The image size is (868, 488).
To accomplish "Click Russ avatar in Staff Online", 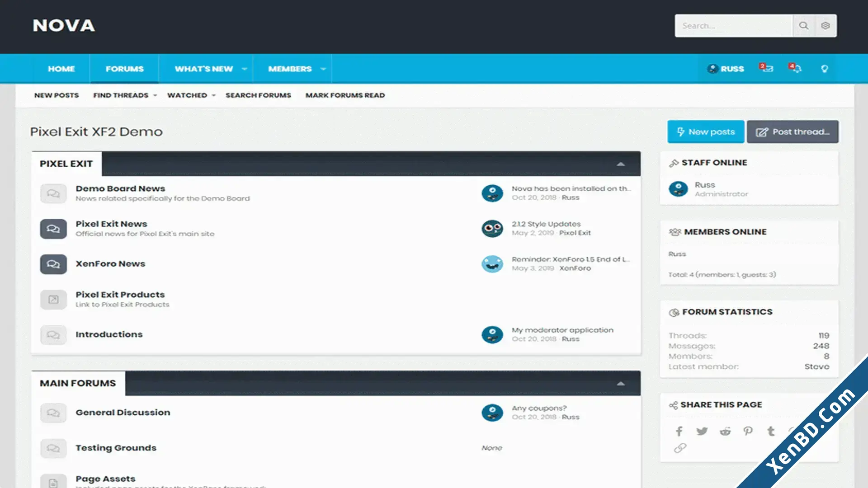I will tap(678, 189).
